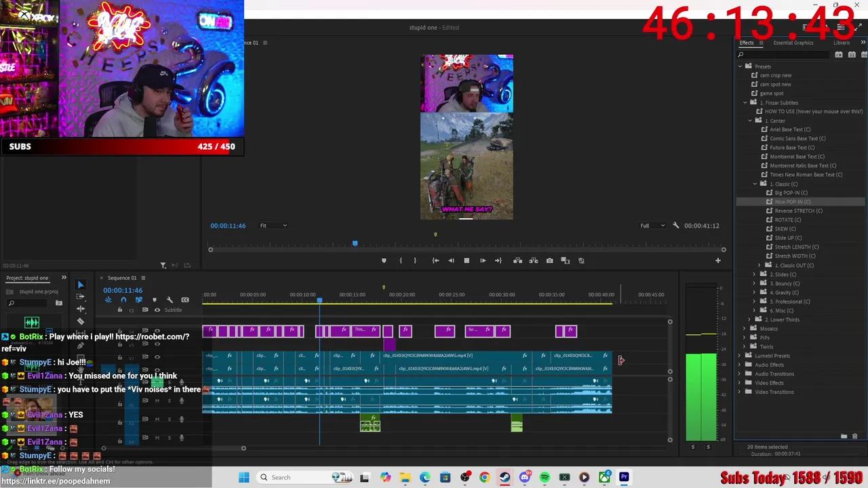Viewport: 868px width, 488px height.
Task: Toggle proxies icon in Program Monitor
Action: [x=581, y=260]
